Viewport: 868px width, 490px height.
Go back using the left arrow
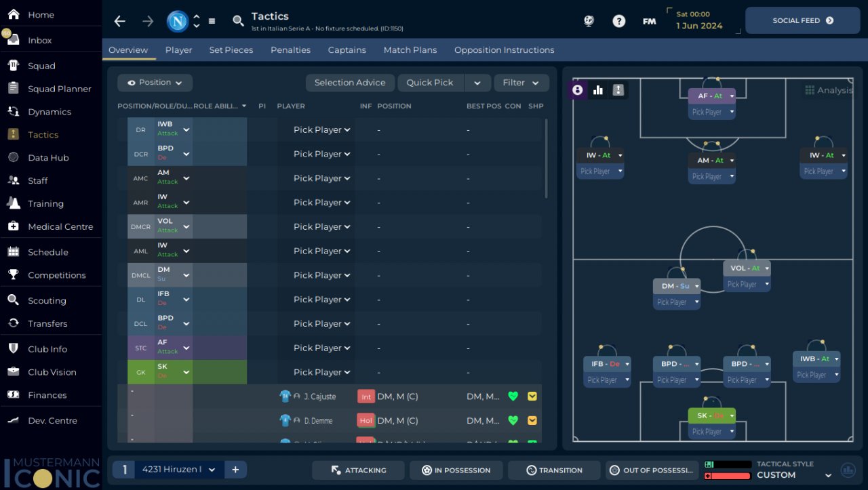[120, 21]
